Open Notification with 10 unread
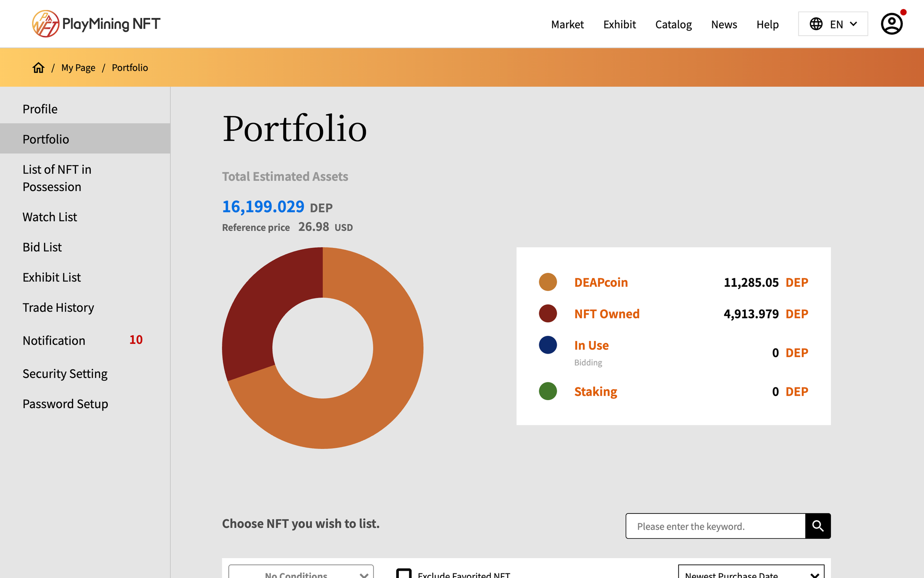Viewport: 924px width, 578px height. point(54,340)
